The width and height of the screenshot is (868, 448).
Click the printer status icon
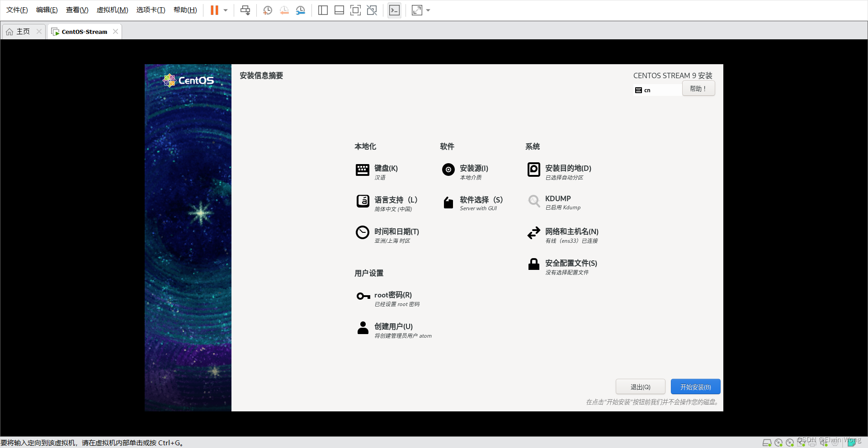(x=812, y=443)
